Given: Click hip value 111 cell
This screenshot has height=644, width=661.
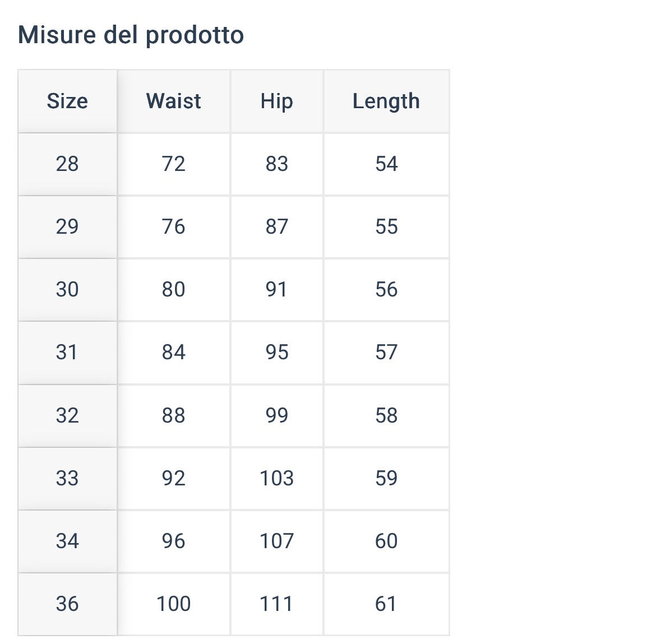Looking at the screenshot, I should [x=276, y=604].
